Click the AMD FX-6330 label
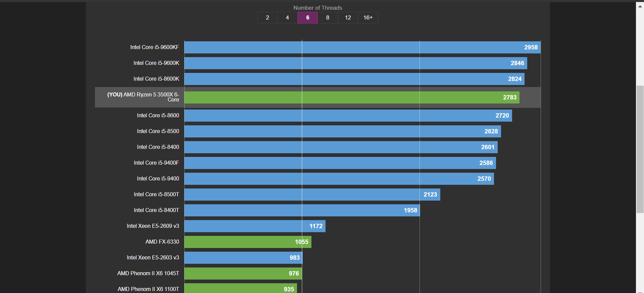This screenshot has height=293, width=644. pyautogui.click(x=162, y=242)
